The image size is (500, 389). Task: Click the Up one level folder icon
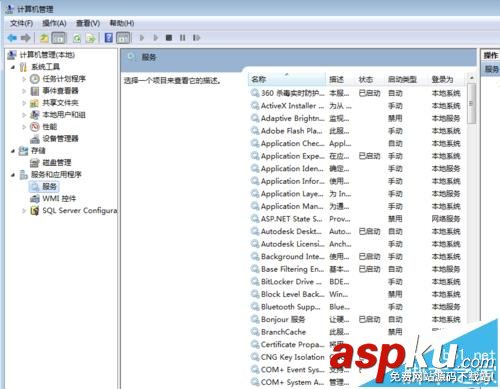[44, 38]
